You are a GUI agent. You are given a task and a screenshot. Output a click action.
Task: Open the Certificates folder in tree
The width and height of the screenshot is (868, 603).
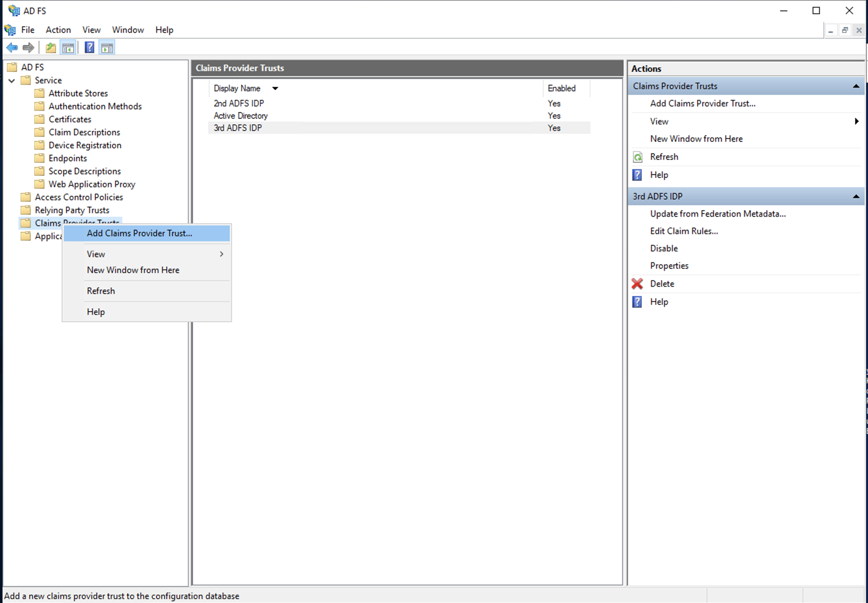click(70, 120)
